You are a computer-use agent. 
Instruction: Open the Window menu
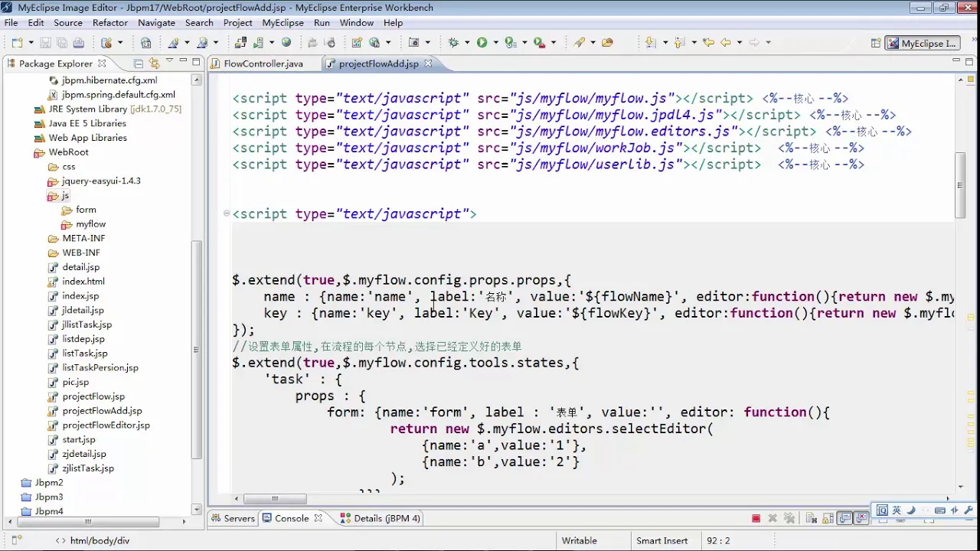(x=356, y=23)
